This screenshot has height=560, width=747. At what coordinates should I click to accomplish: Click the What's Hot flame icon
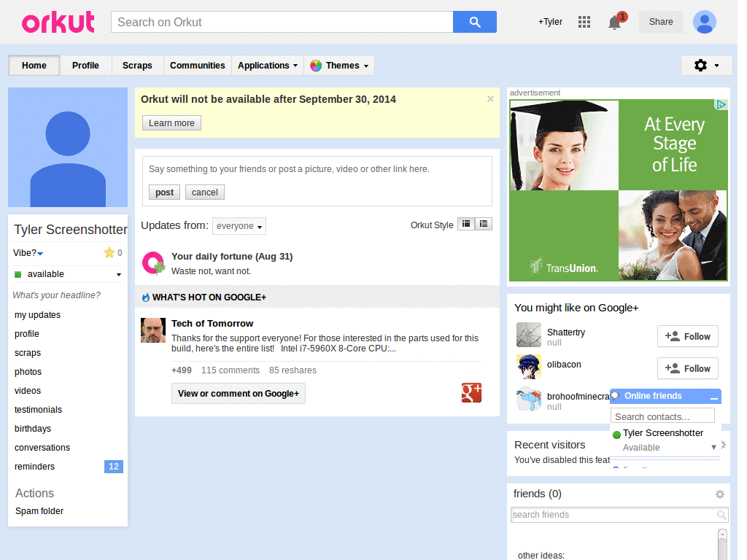tap(146, 297)
